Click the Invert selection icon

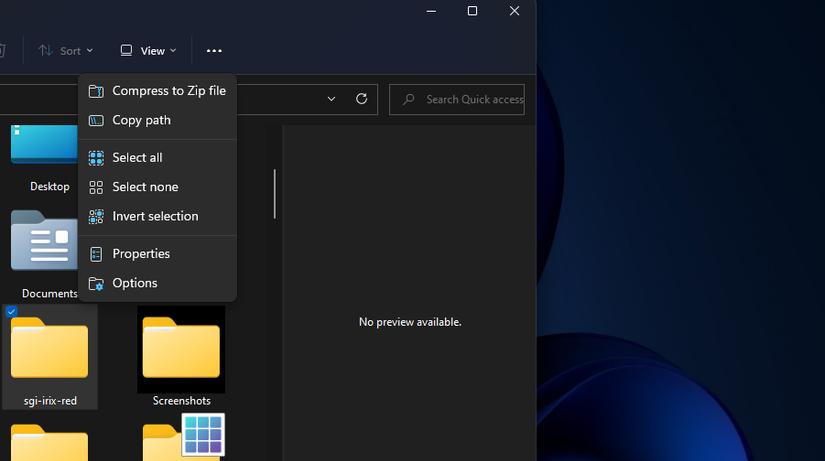[96, 216]
